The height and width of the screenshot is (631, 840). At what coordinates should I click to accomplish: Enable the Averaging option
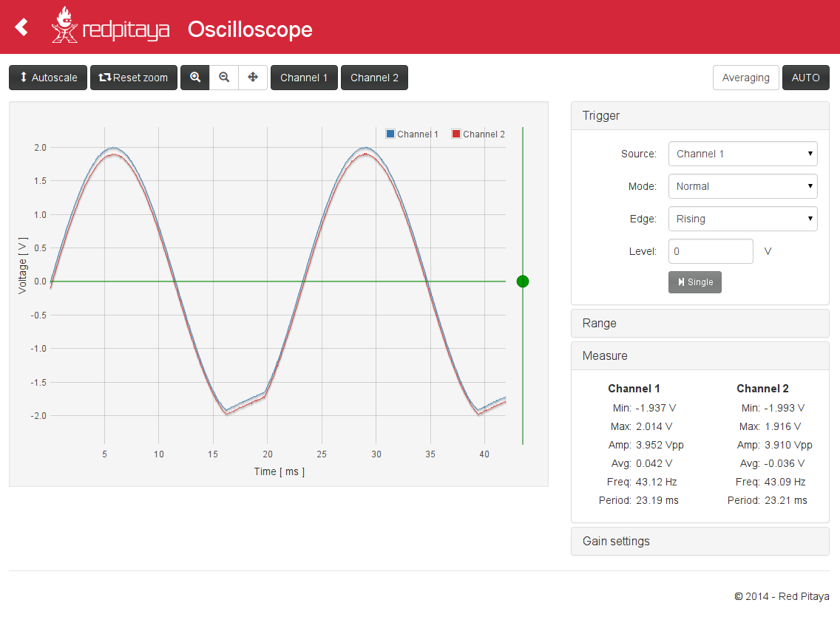[x=745, y=78]
